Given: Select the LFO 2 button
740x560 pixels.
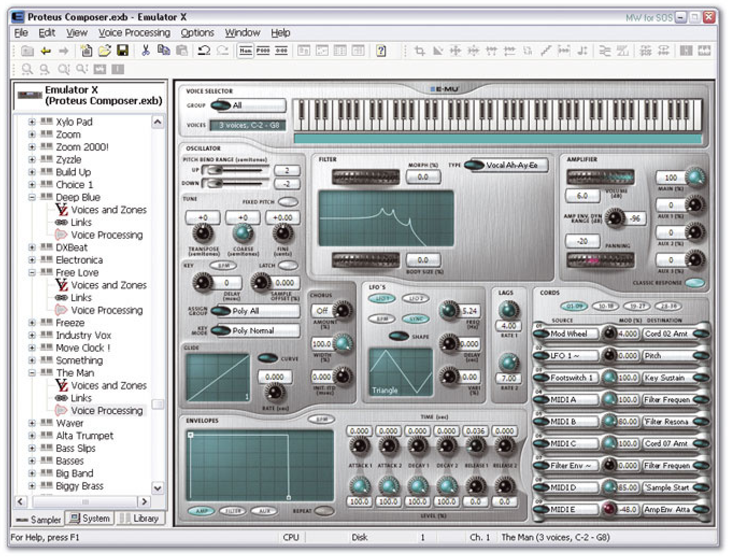Looking at the screenshot, I should 416,298.
